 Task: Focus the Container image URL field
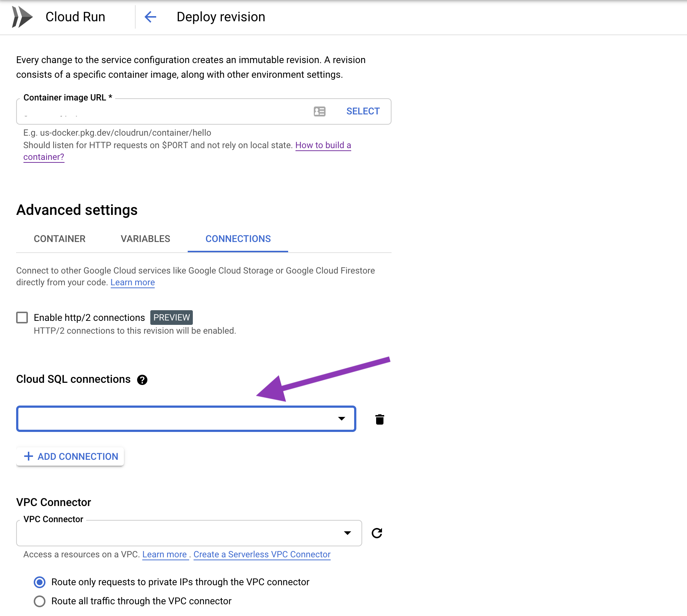coord(161,111)
